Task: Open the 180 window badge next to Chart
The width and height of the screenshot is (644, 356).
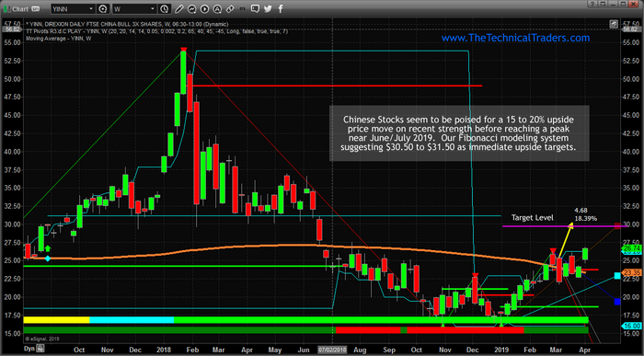Action: point(36,8)
